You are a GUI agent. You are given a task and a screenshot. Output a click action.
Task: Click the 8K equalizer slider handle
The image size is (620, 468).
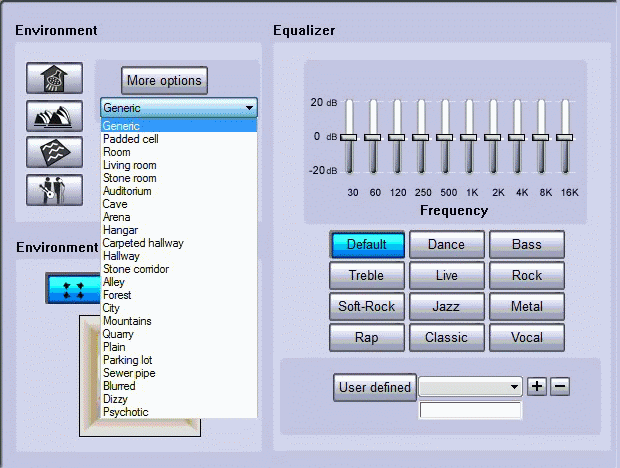click(541, 137)
